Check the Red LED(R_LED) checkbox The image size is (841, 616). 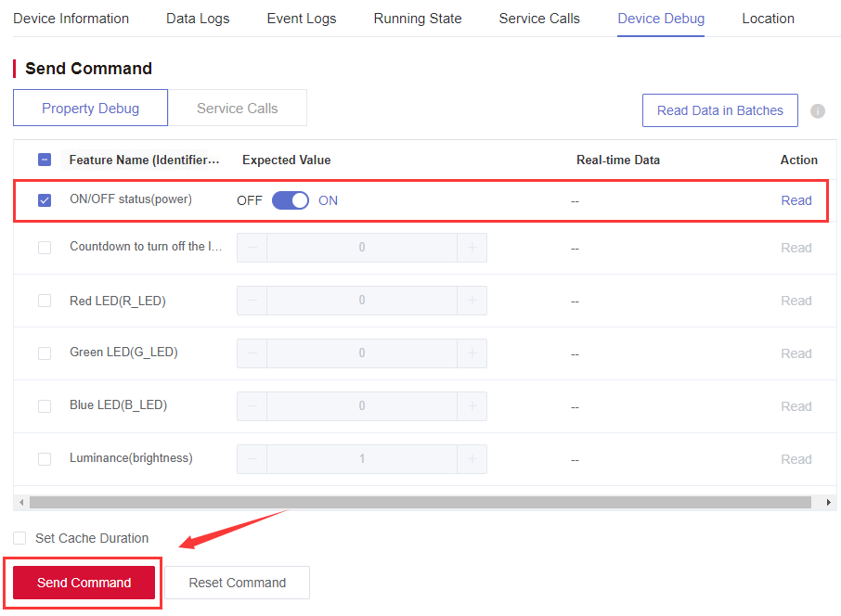pos(45,301)
